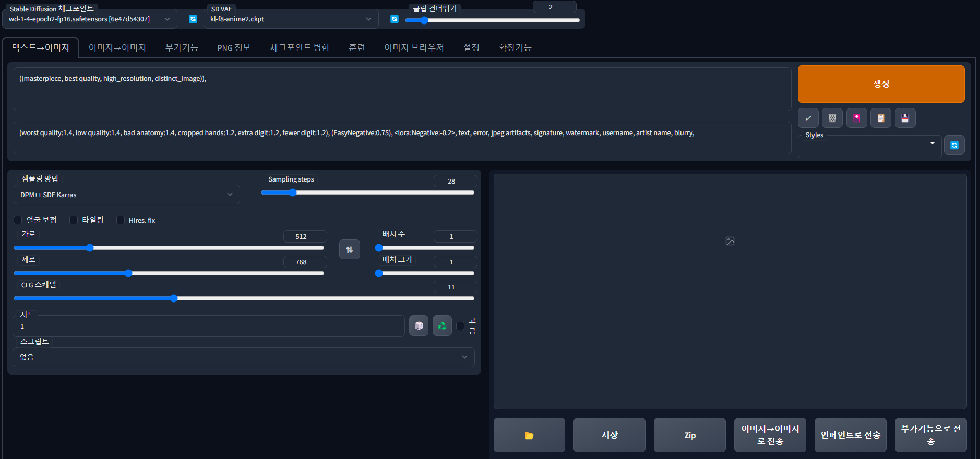Click 이미지→이미지로 전송 button
Viewport: 980px width, 459px height.
[770, 435]
